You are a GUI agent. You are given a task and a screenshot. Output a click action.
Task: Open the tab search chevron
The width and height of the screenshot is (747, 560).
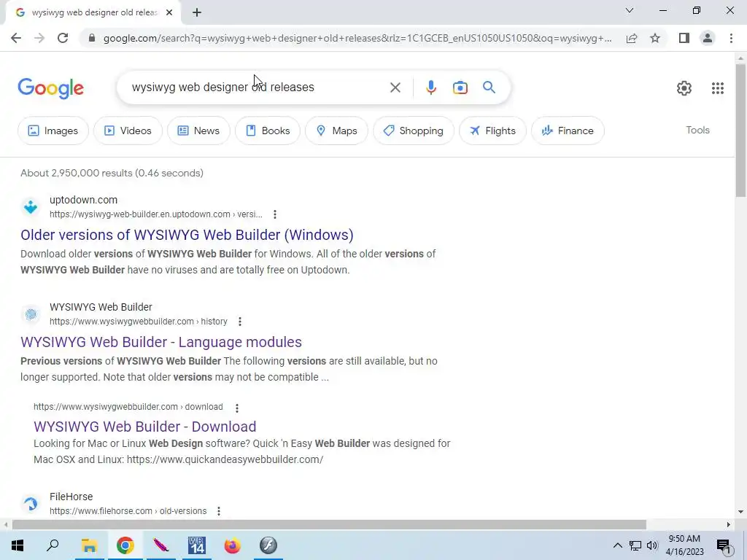(630, 10)
